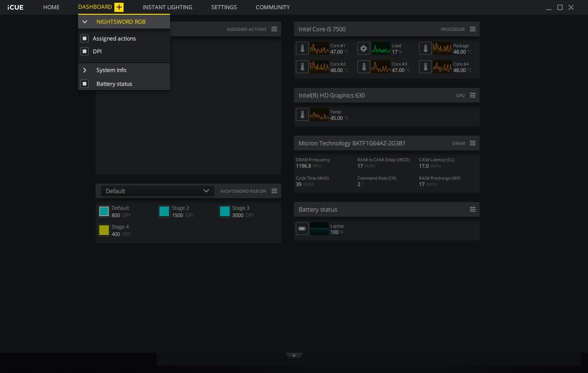Screen dimensions: 588x373
Task: Toggle the DPI checkbox
Action: 85,51
